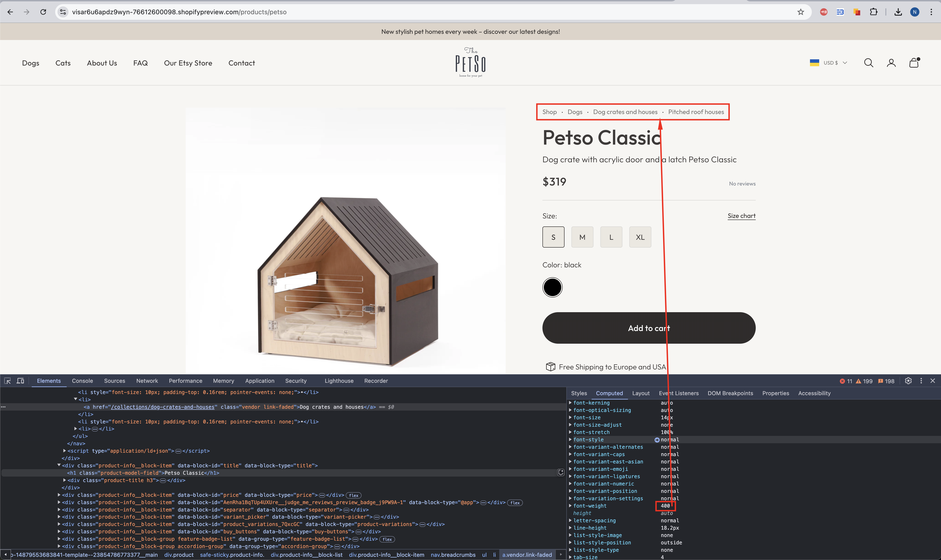Bookmark page with the star icon

coord(801,12)
